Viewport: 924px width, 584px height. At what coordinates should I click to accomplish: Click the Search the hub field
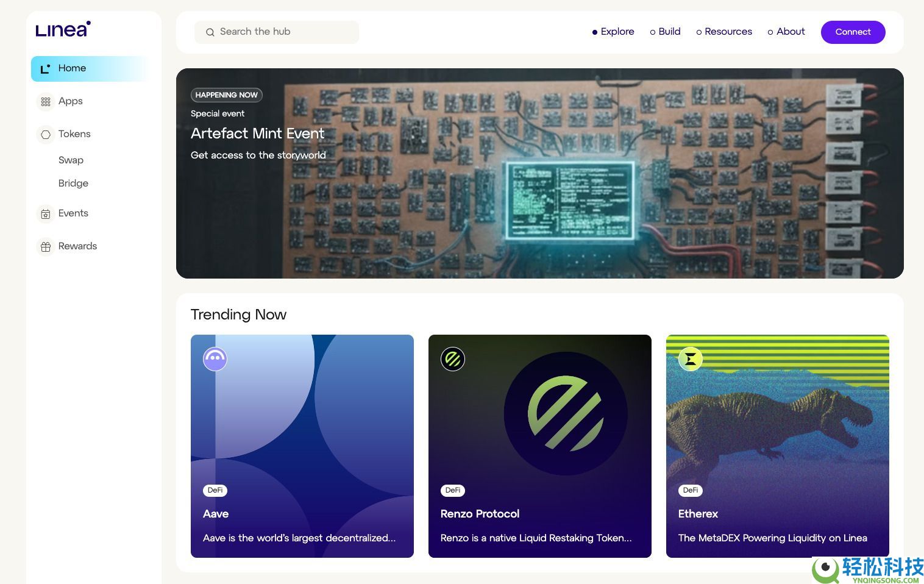[x=285, y=32]
